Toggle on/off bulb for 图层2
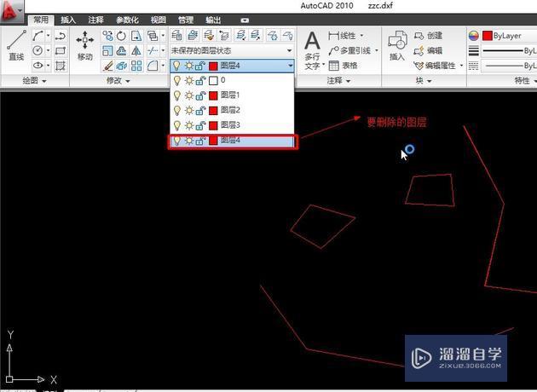537x392 pixels. pyautogui.click(x=177, y=110)
